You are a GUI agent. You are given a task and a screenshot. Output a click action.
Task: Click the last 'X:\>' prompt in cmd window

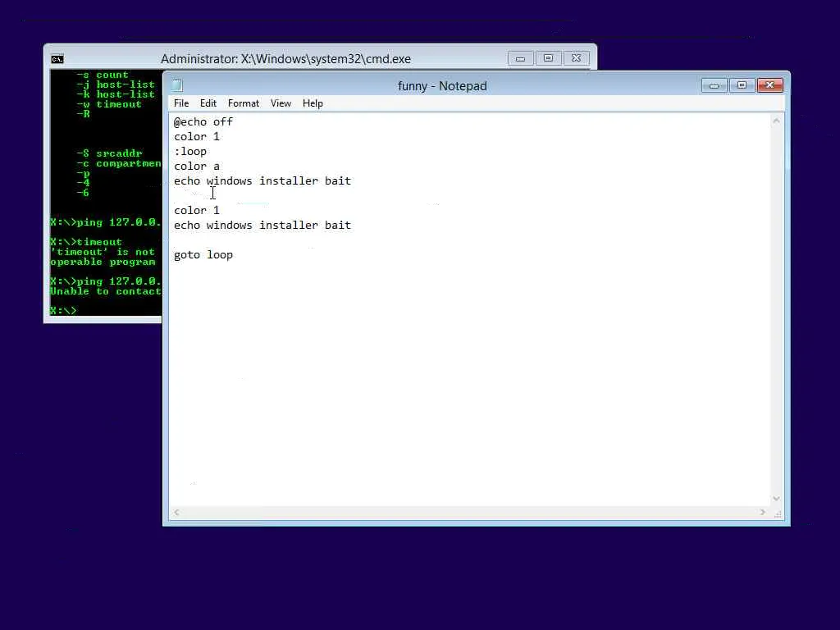click(x=63, y=311)
